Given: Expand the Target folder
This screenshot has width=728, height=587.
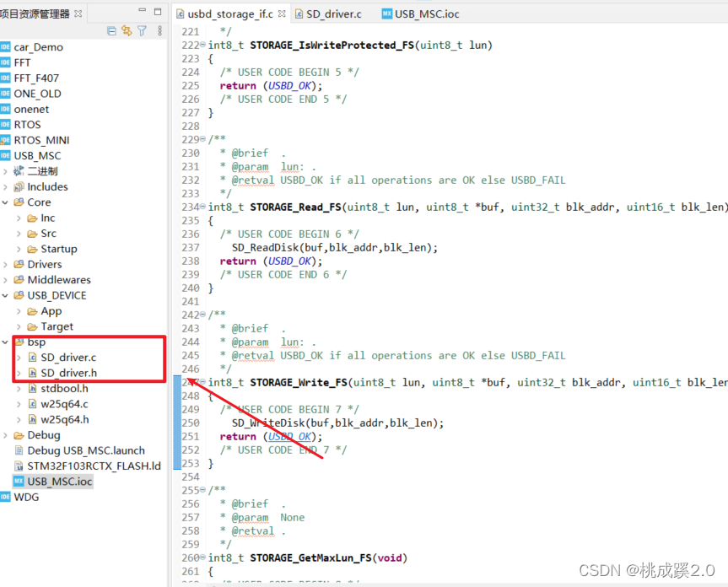Looking at the screenshot, I should point(19,326).
